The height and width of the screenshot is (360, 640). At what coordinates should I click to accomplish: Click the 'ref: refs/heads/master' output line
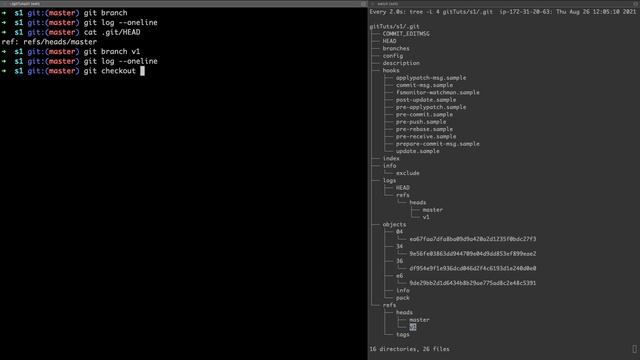point(49,42)
